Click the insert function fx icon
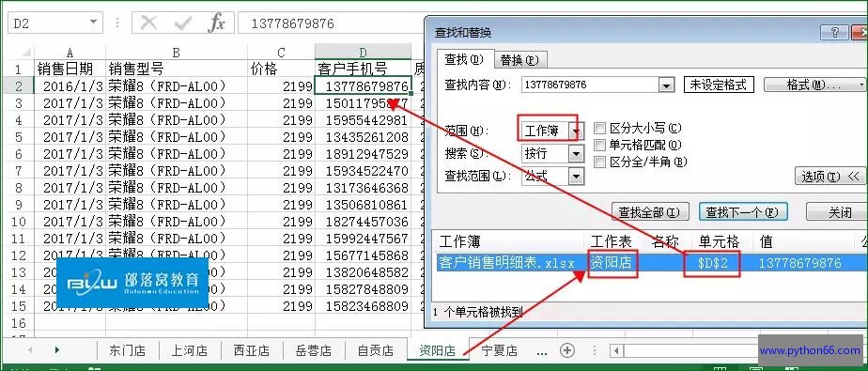Image resolution: width=868 pixels, height=371 pixels. coord(216,23)
